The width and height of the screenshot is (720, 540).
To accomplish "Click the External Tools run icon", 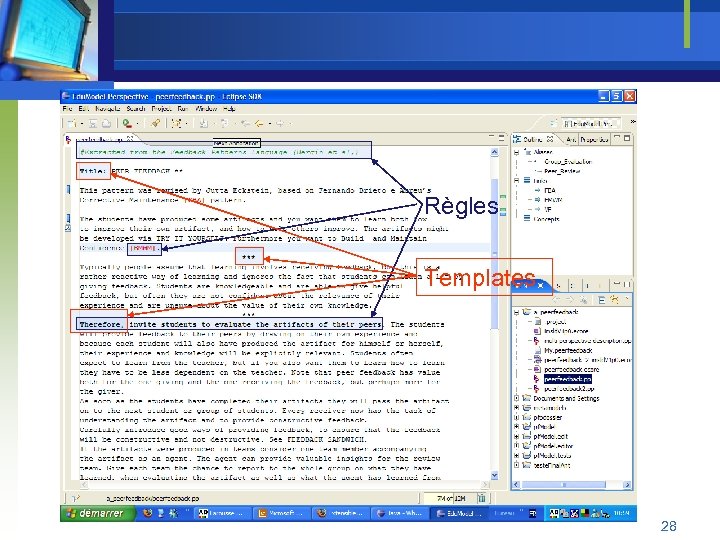I will click(127, 124).
